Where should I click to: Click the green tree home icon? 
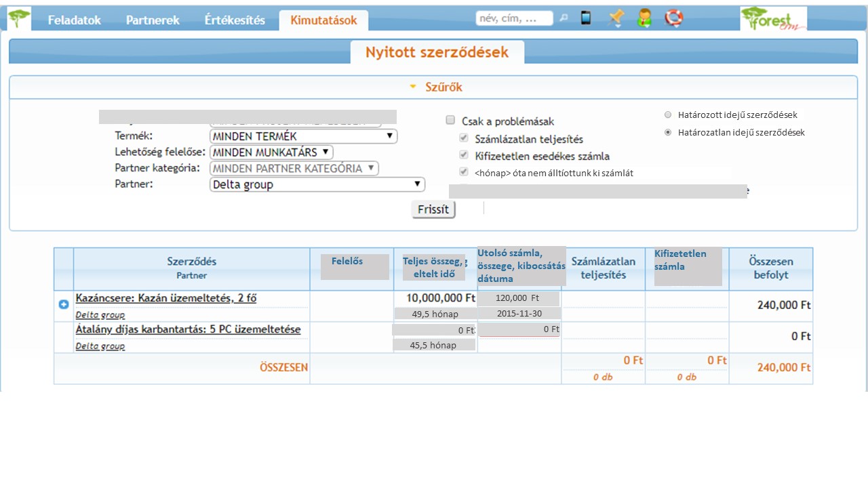tap(19, 18)
